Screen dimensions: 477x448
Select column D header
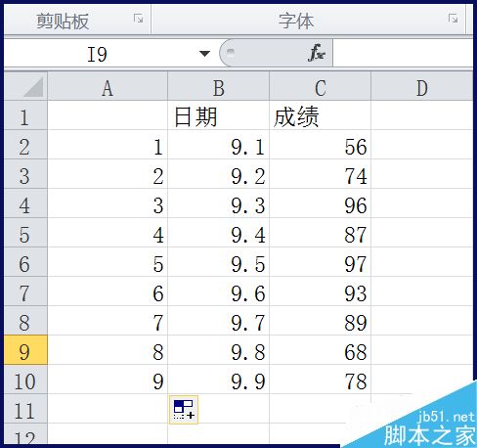click(x=422, y=86)
